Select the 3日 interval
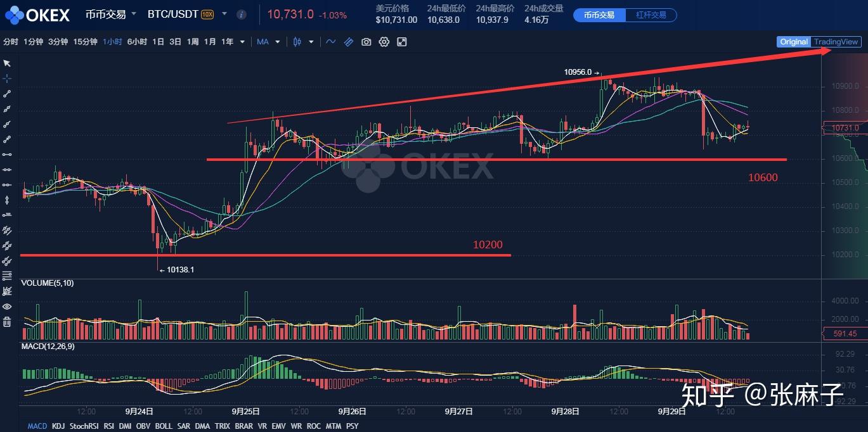This screenshot has width=868, height=432. coord(175,42)
